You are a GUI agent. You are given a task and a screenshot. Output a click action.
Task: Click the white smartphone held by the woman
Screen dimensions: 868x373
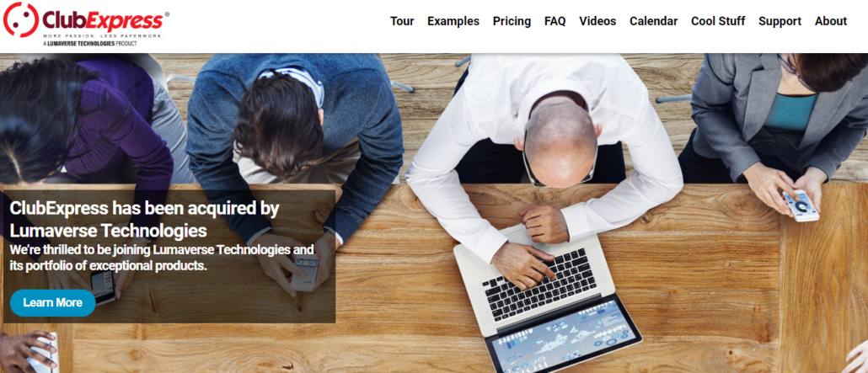(x=801, y=205)
